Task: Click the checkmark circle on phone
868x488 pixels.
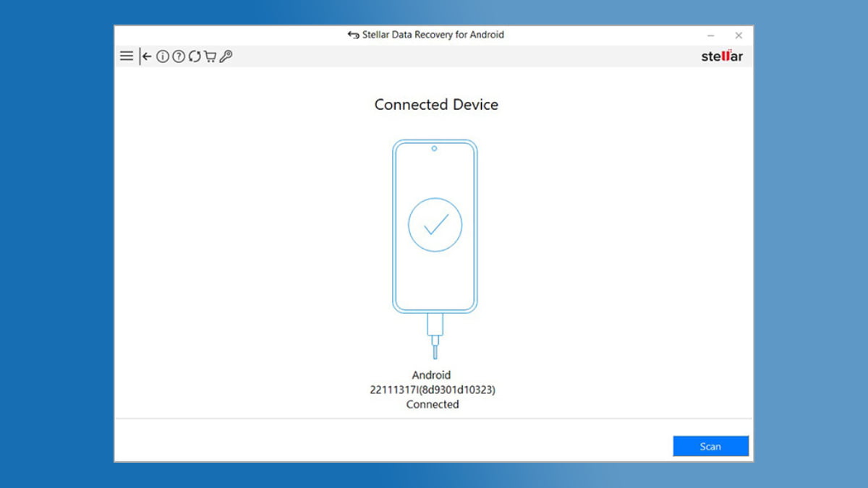Action: (x=435, y=225)
